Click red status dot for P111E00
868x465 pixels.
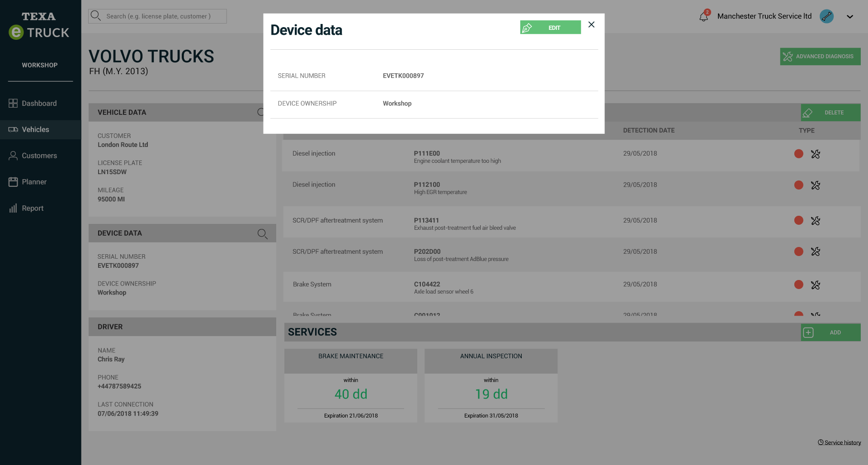pos(799,154)
